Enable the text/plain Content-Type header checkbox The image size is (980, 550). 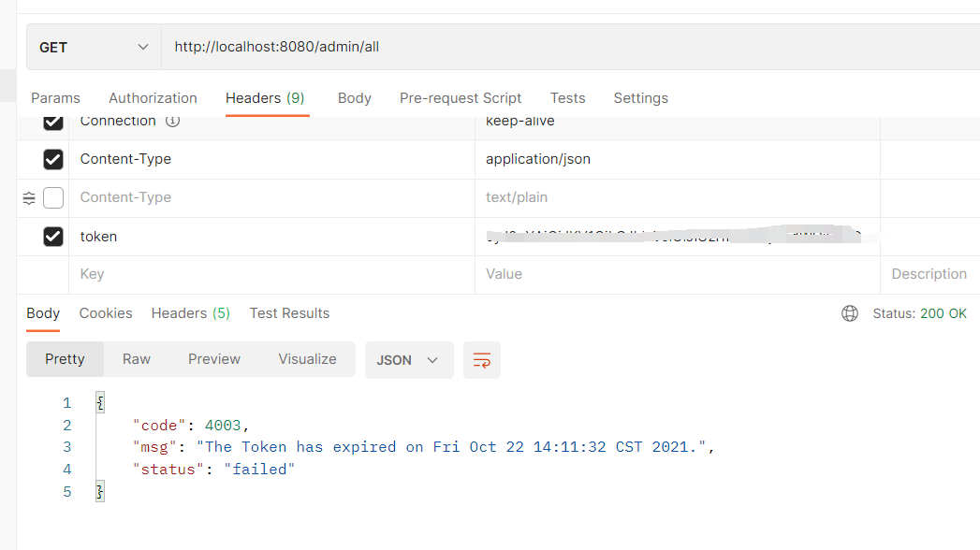[x=53, y=197]
